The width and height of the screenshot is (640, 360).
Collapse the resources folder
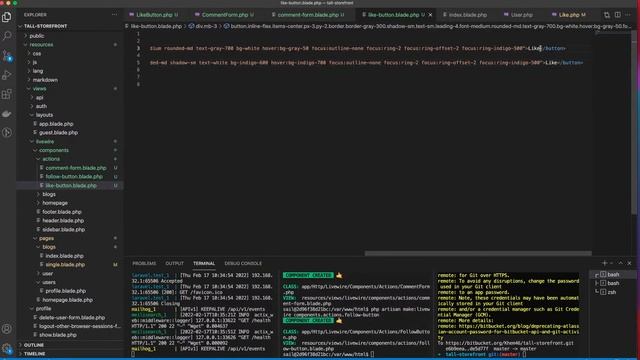tap(41, 44)
